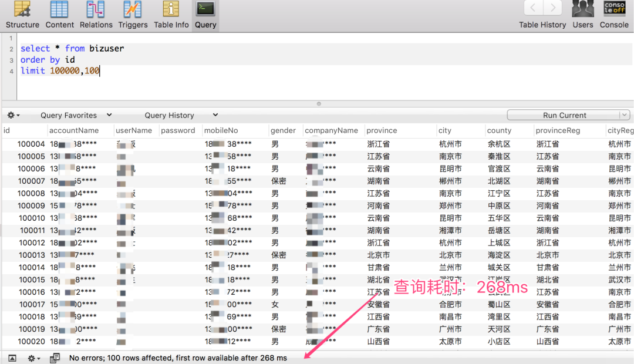634x364 pixels.
Task: Select the cell with id 100020
Action: coord(31,342)
